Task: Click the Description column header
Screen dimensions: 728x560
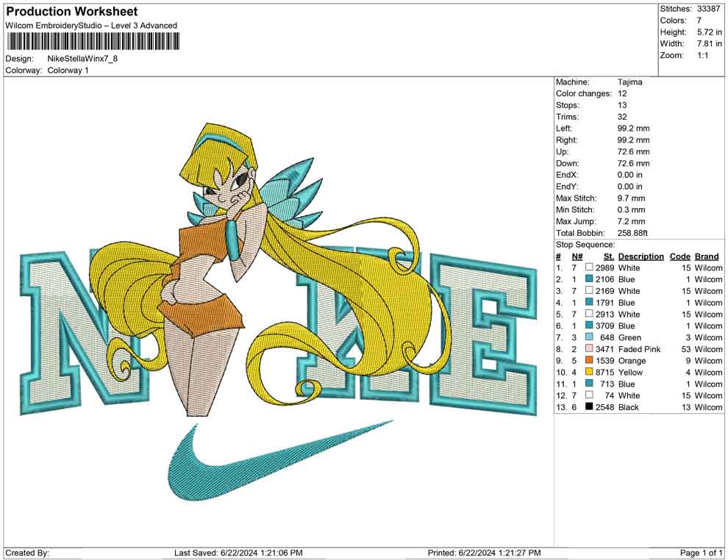Action: (x=640, y=256)
